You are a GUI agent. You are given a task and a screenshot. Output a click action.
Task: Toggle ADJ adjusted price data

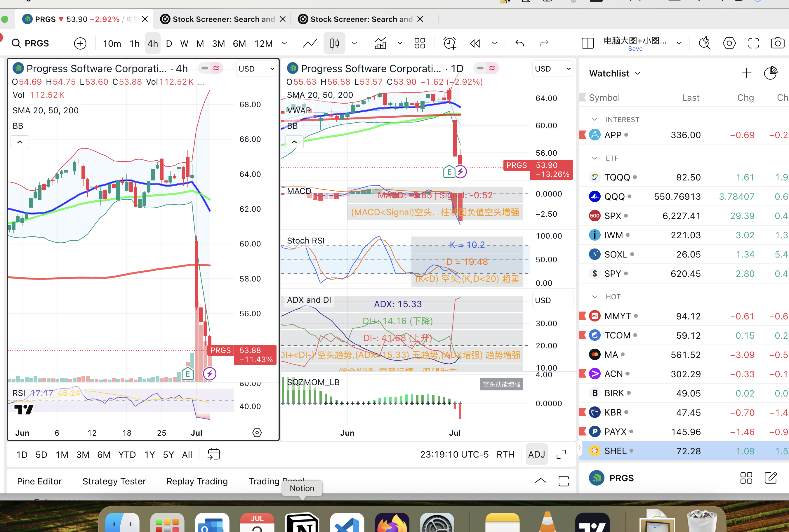coord(536,454)
